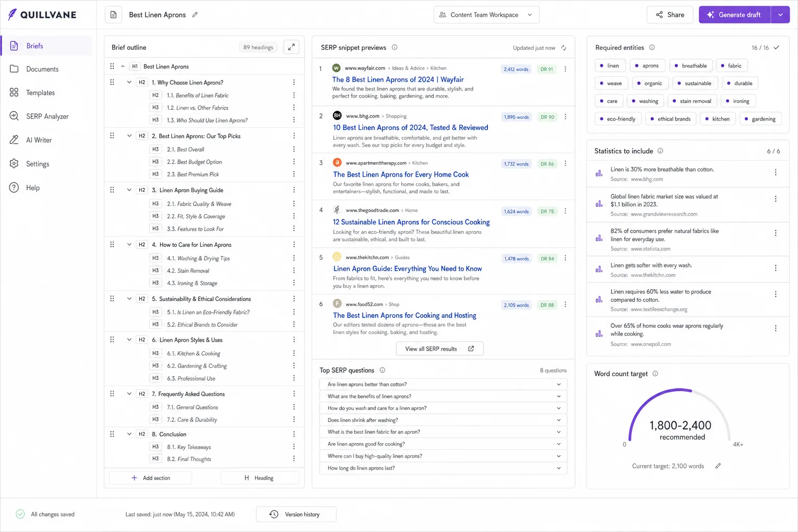Toggle the 'linen' entity chip
798x532 pixels.
pyautogui.click(x=609, y=65)
